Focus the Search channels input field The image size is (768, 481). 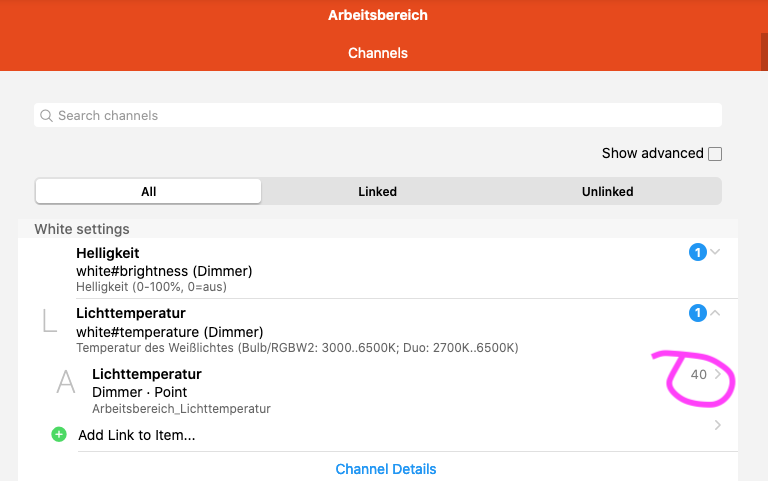[x=380, y=116]
